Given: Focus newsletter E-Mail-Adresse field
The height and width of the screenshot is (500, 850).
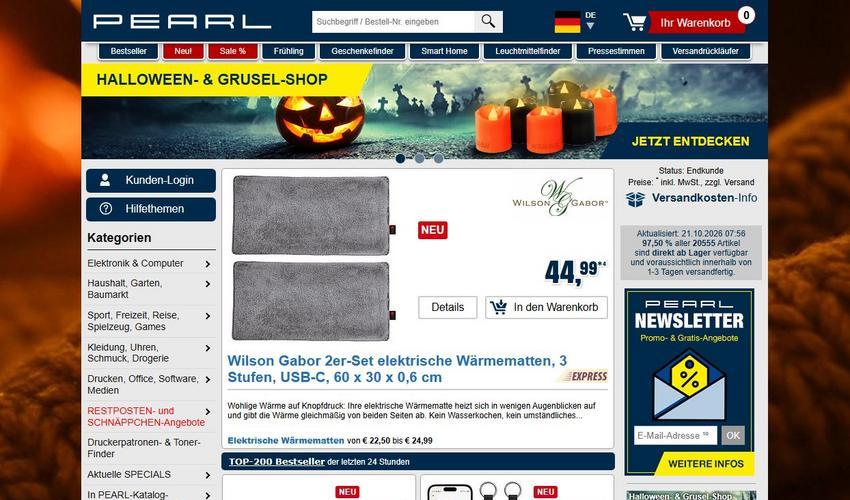Looking at the screenshot, I should (x=675, y=435).
